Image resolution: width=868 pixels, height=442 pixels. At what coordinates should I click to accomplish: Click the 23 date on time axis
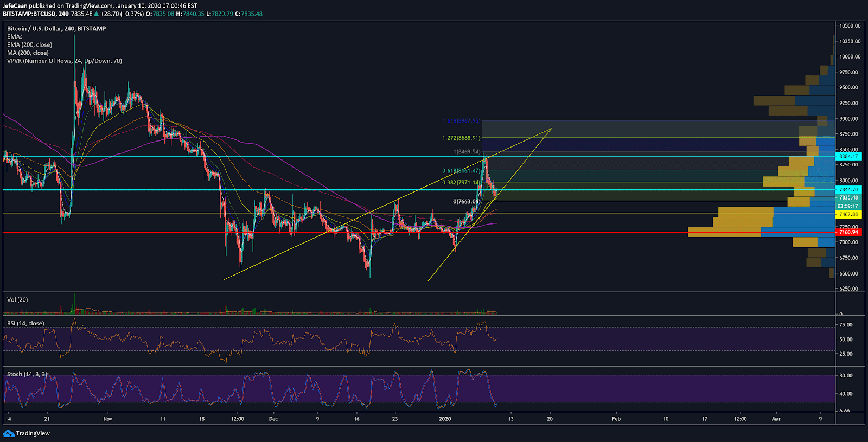point(395,419)
